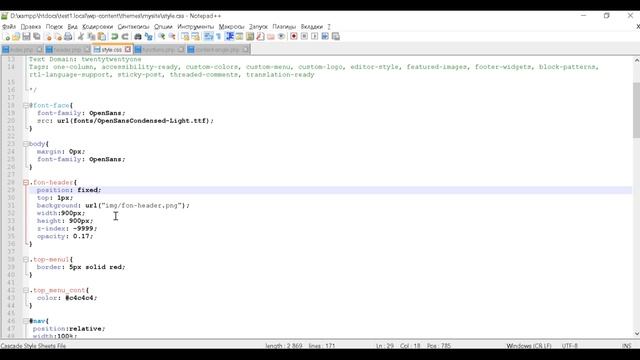640x360 pixels.
Task: Switch to the functions.php tab
Action: click(x=159, y=50)
